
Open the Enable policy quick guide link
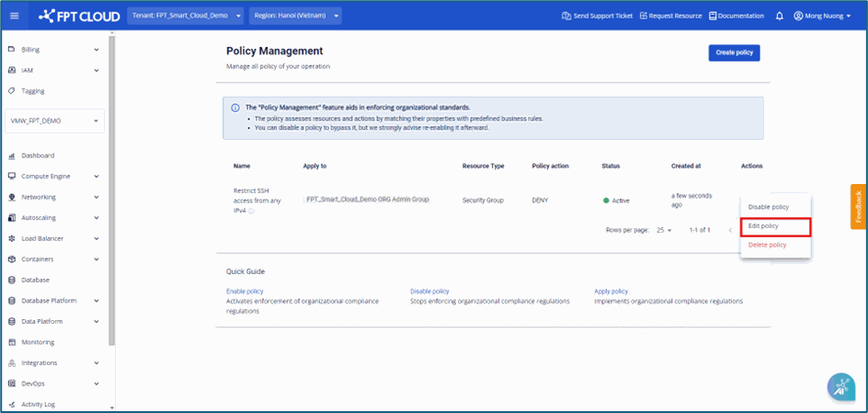tap(245, 292)
